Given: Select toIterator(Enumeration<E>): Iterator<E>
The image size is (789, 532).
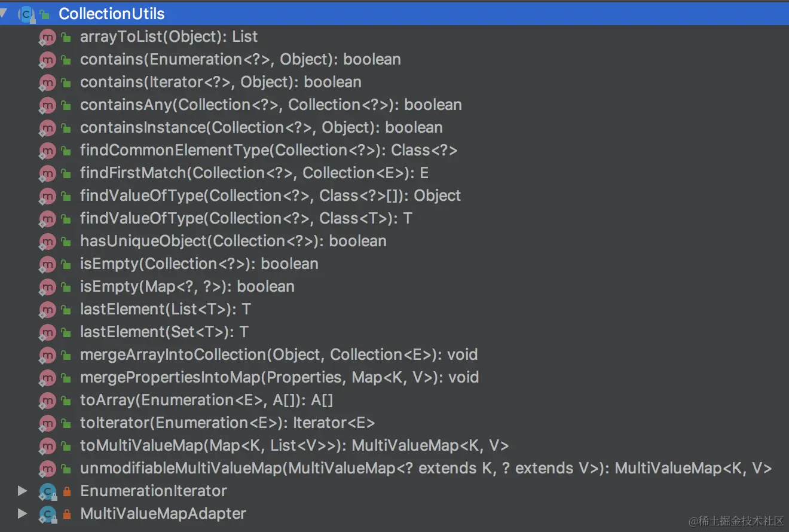Looking at the screenshot, I should click(227, 423).
